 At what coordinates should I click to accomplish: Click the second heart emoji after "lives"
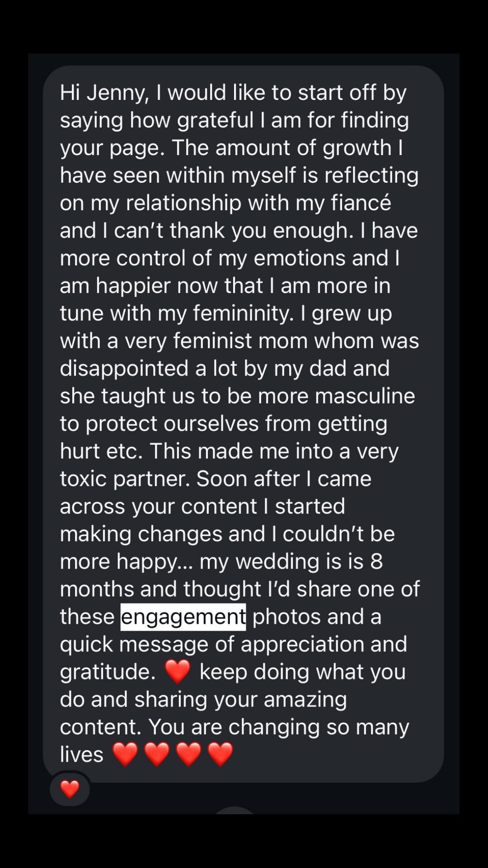point(157,755)
